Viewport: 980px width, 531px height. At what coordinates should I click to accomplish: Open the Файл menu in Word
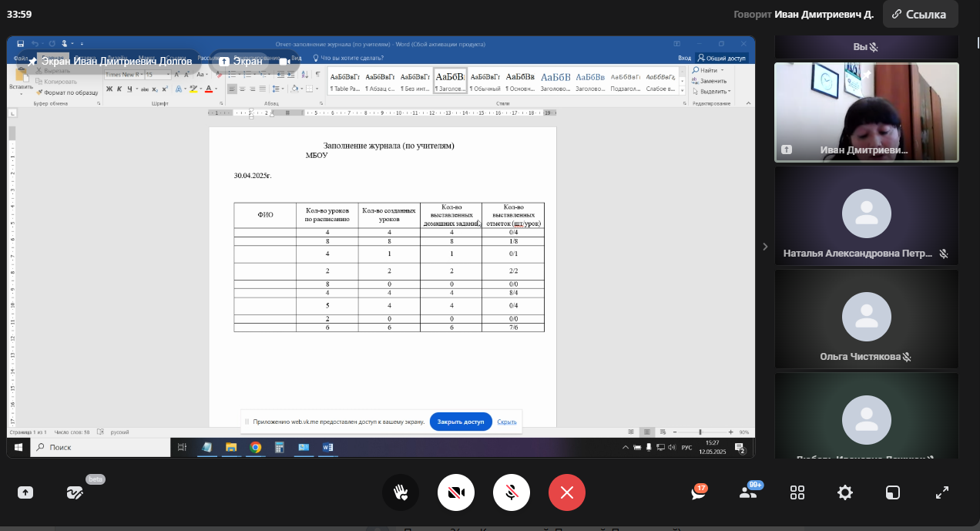21,58
